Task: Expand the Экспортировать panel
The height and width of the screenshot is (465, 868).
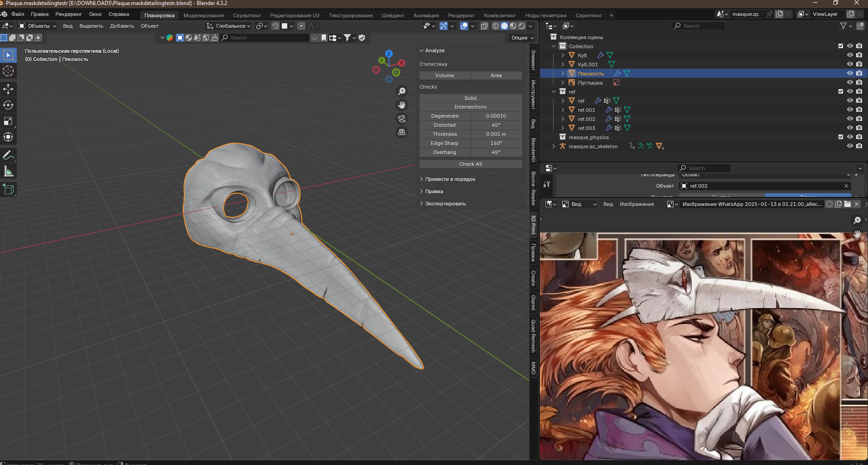Action: coord(445,204)
